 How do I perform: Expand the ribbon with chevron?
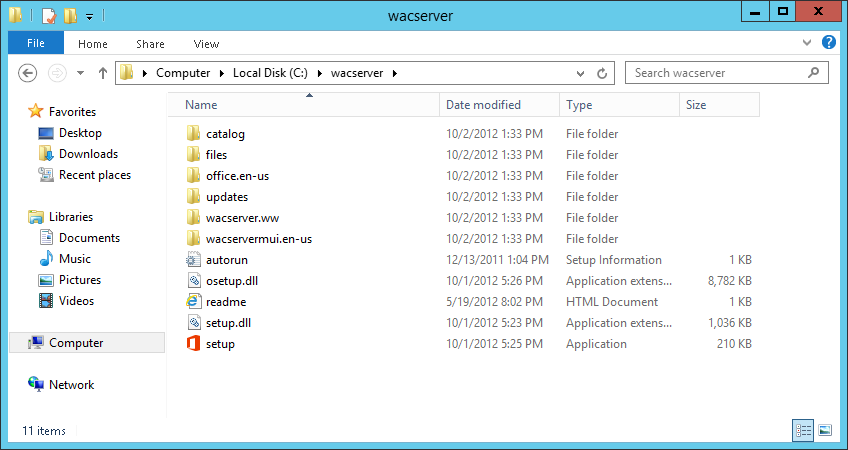(x=807, y=42)
